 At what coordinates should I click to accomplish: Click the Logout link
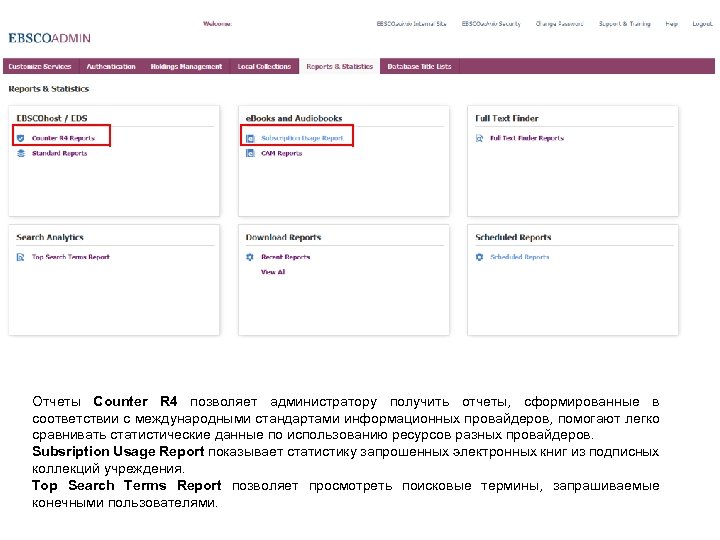[x=703, y=23]
